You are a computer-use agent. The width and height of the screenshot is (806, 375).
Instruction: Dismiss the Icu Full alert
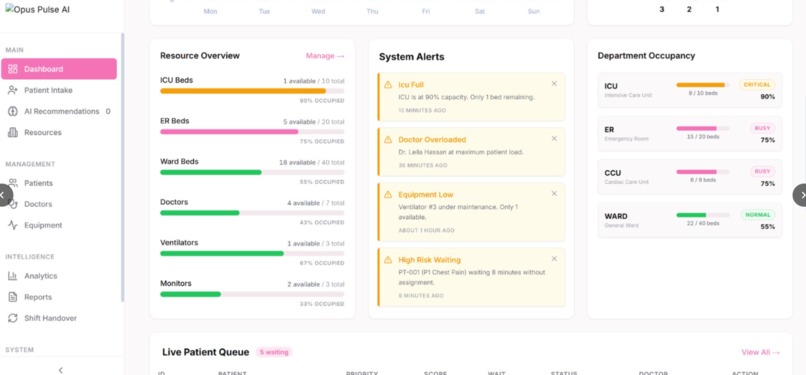point(554,83)
